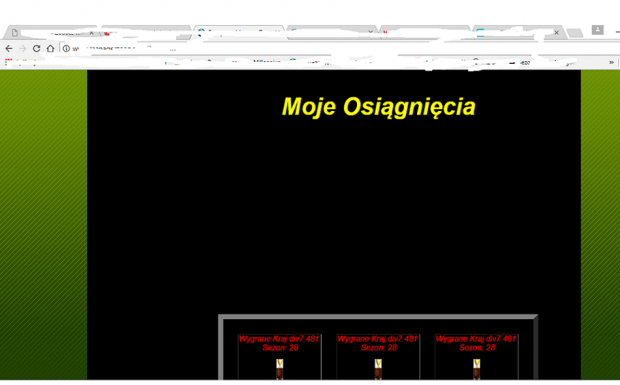620x385 pixels.
Task: Select the rightmost Wygrane Kraj div7.481 label
Action: pos(476,339)
